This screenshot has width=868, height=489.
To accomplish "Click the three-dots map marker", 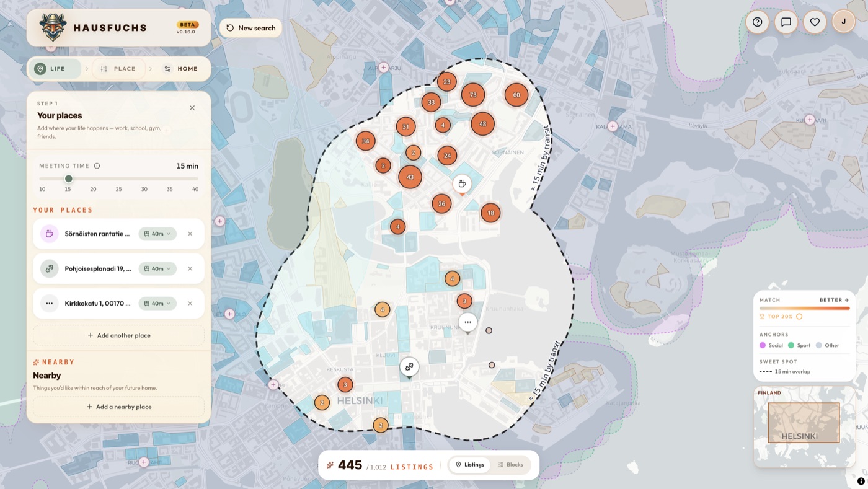I will coord(467,322).
